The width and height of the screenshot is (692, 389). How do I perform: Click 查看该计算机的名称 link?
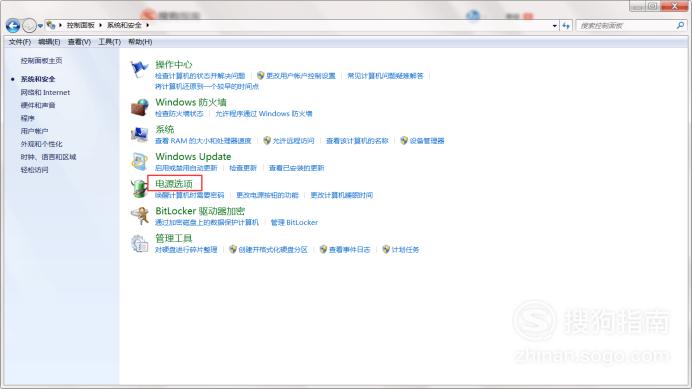357,141
